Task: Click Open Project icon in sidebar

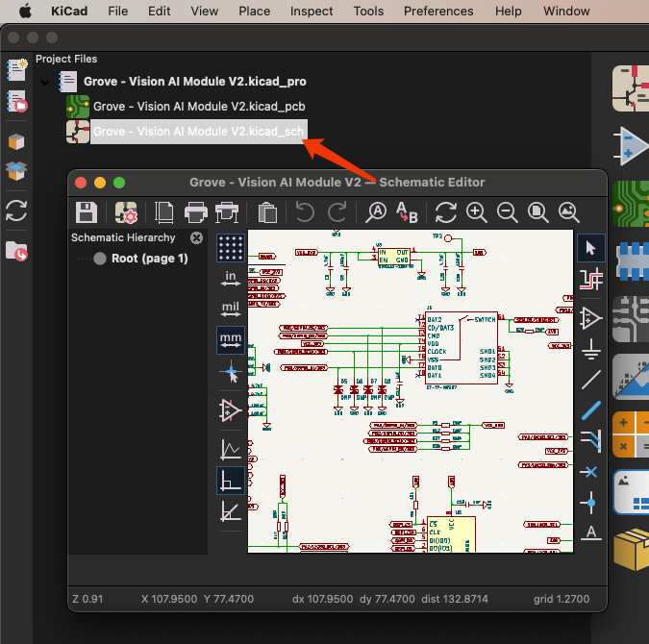Action: pyautogui.click(x=16, y=101)
